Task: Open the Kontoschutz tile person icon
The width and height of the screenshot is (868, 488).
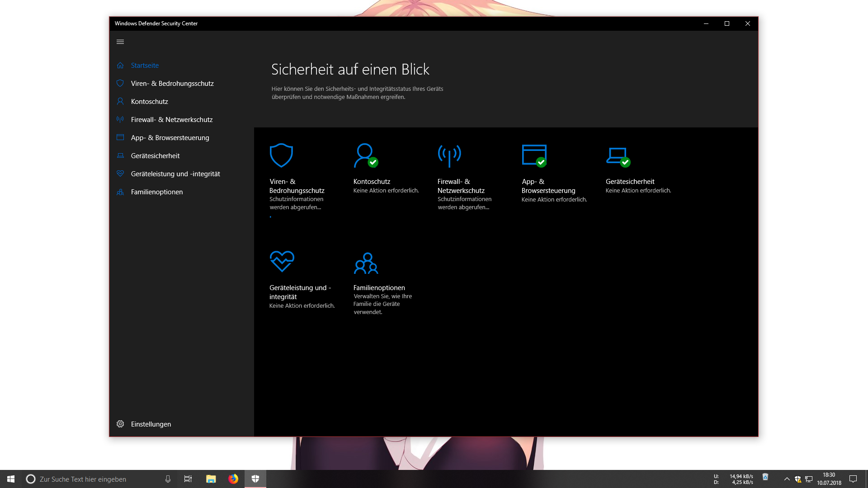Action: point(366,155)
